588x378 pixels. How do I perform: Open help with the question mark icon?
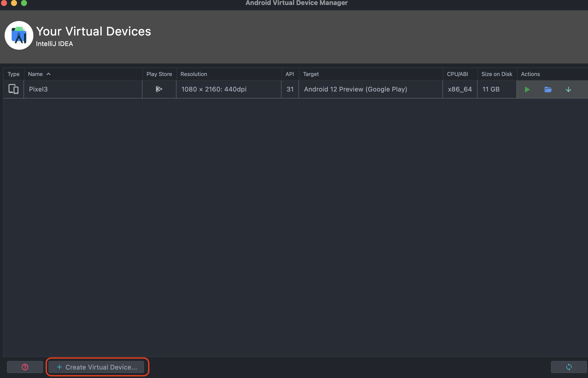click(x=25, y=367)
